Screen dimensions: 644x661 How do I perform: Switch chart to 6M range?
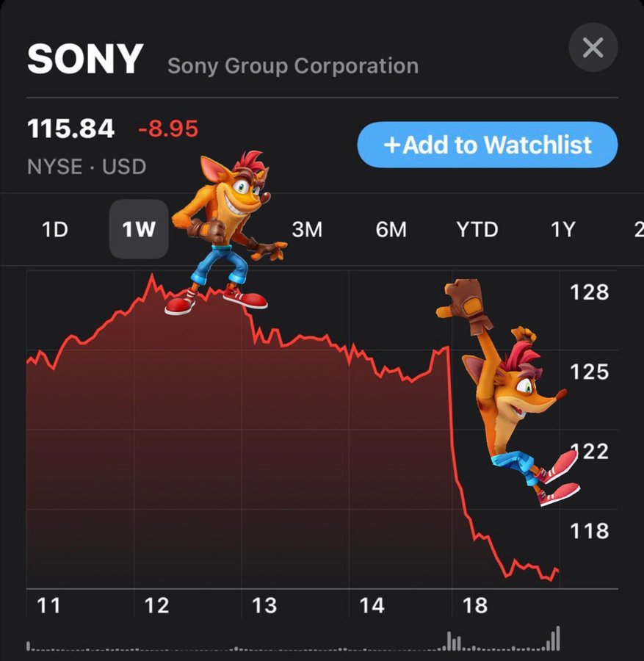point(391,230)
